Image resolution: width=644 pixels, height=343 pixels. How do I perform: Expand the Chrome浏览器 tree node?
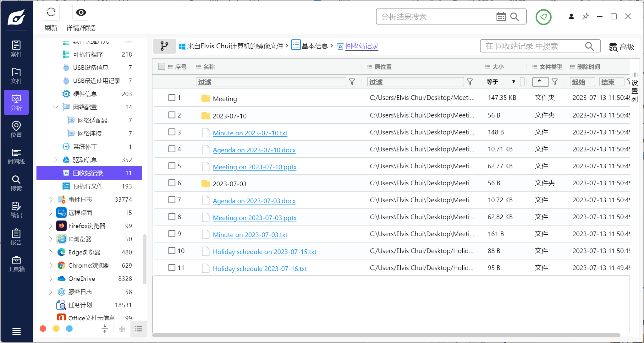[x=51, y=265]
